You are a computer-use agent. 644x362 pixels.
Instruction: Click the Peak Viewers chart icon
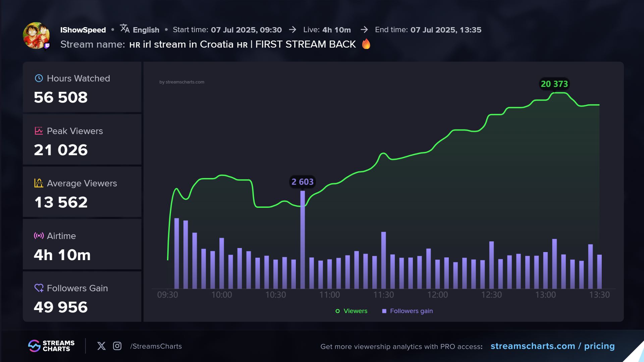tap(39, 131)
